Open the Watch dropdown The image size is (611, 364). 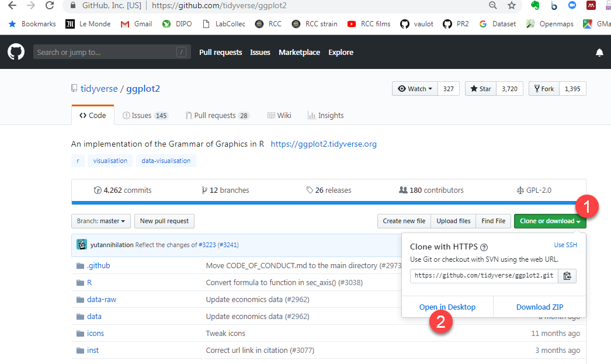(415, 89)
